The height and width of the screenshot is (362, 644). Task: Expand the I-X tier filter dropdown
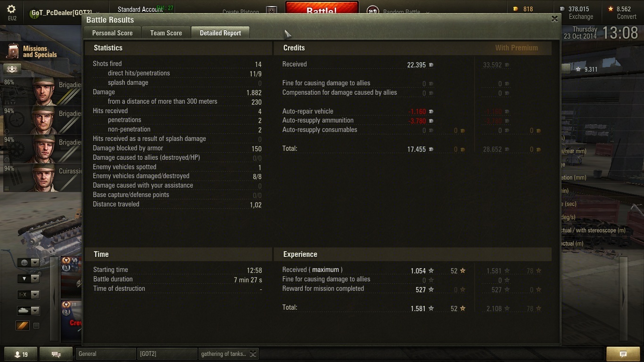(28, 295)
